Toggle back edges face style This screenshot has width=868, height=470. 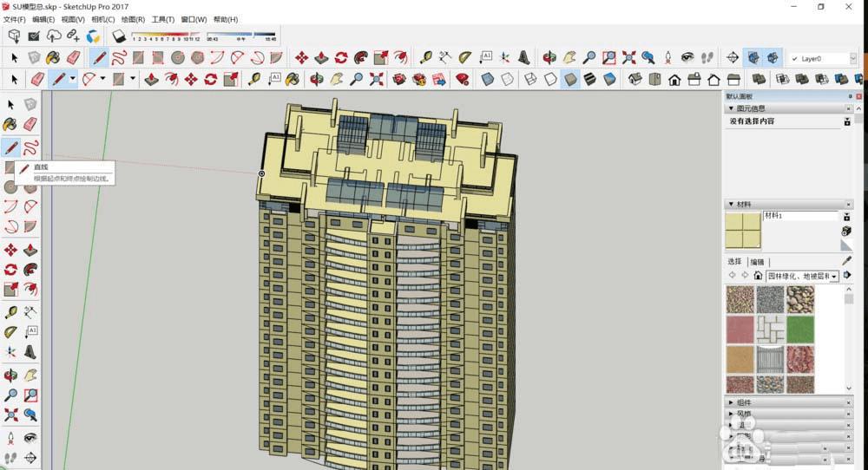pos(507,80)
